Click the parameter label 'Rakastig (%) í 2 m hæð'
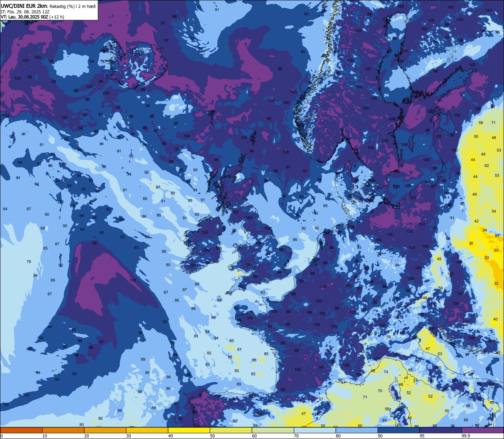The height and width of the screenshot is (439, 504). point(72,6)
